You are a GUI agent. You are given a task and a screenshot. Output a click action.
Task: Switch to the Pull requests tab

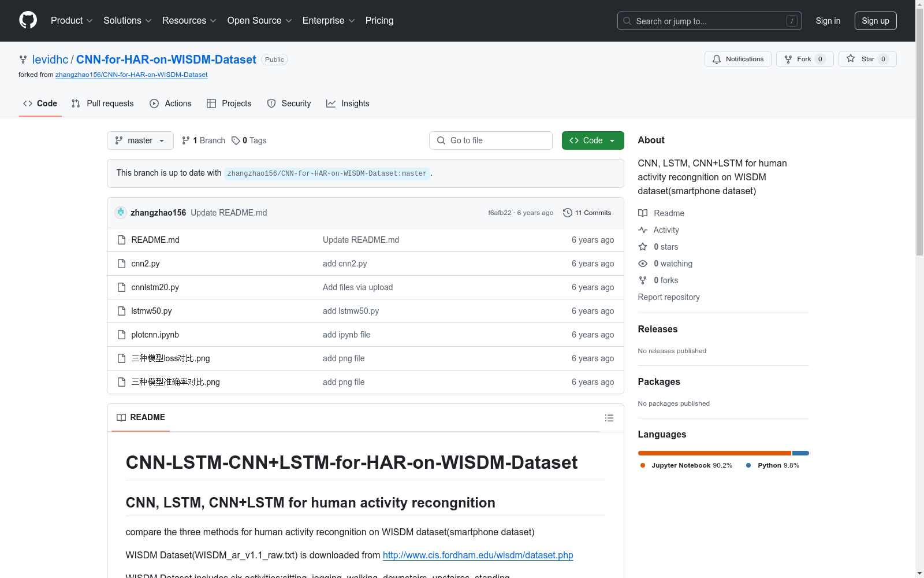pyautogui.click(x=102, y=103)
